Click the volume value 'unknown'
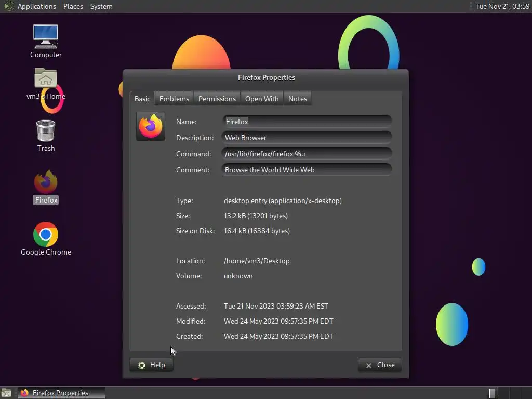Viewport: 532px width, 399px height. tap(238, 276)
